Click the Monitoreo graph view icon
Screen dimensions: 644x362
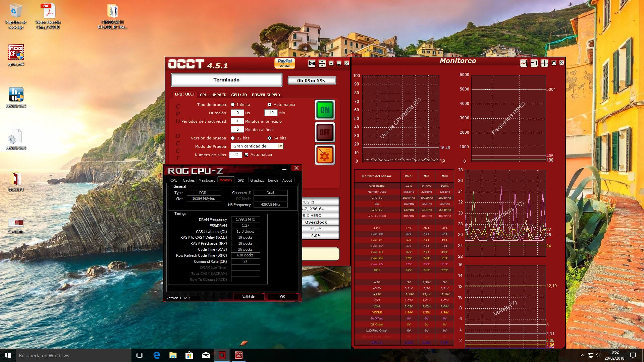point(524,63)
